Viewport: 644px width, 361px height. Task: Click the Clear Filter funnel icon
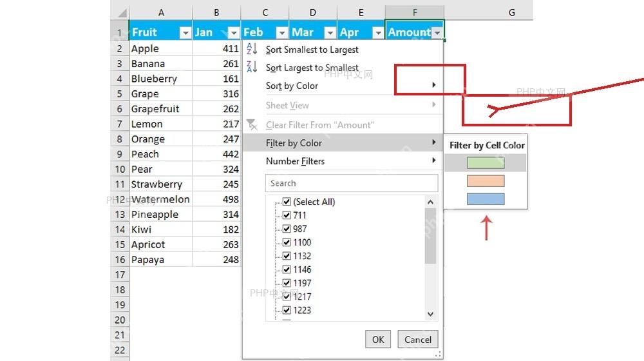click(x=252, y=124)
